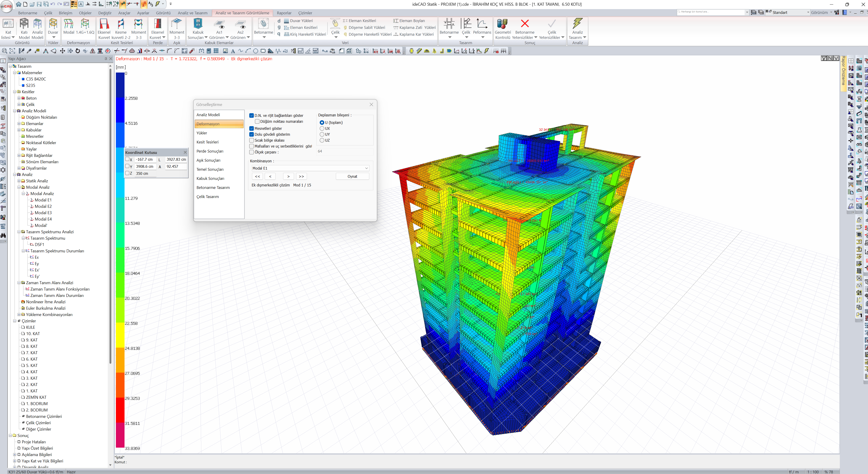Expand the Kabuklar tree node
Screen dimensions: 868x474
19,130
